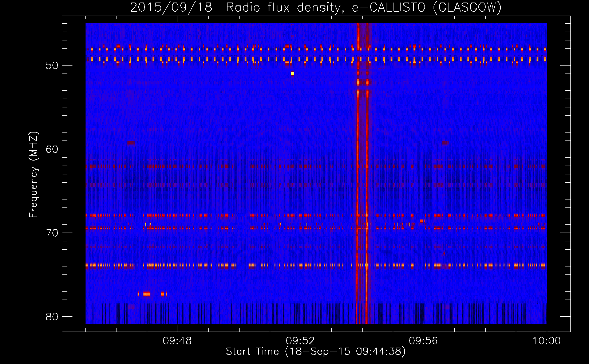Click the dark red patch near 59 MHz at 09:46
The height and width of the screenshot is (364, 589).
(131, 143)
